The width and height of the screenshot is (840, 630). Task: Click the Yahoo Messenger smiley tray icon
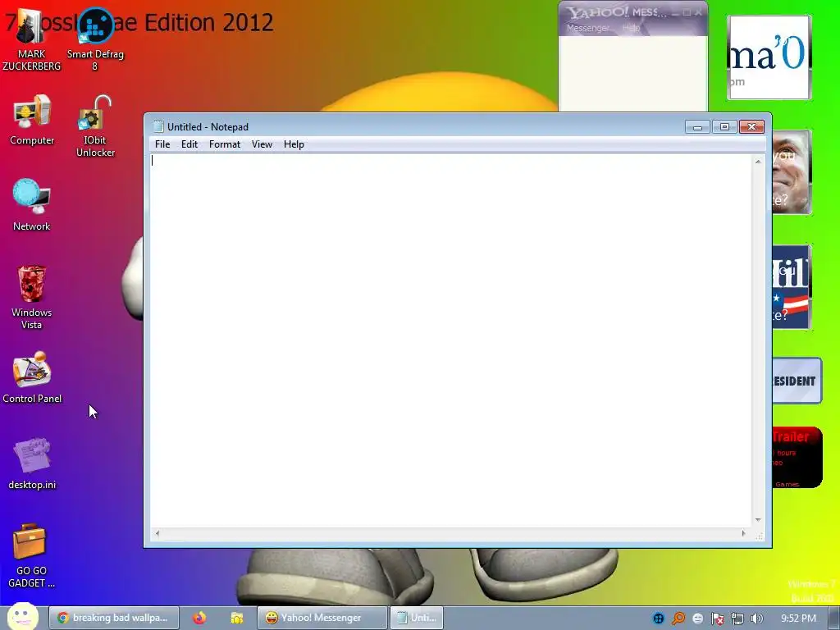point(697,619)
